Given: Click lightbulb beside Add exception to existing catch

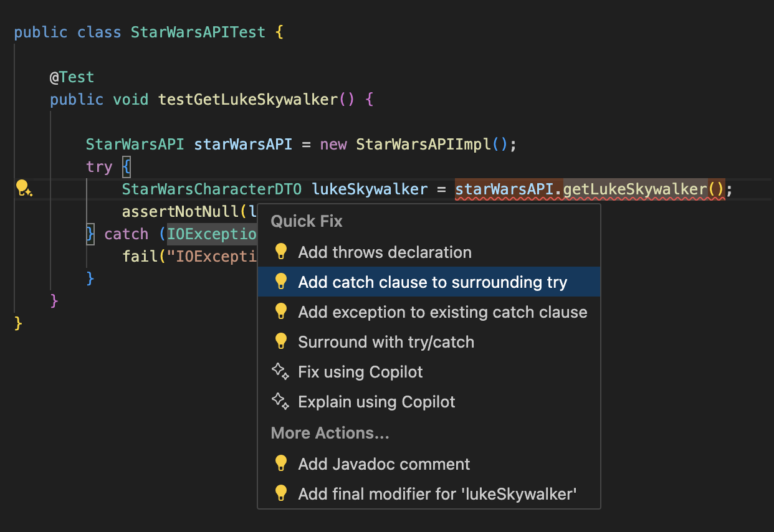Looking at the screenshot, I should (281, 311).
